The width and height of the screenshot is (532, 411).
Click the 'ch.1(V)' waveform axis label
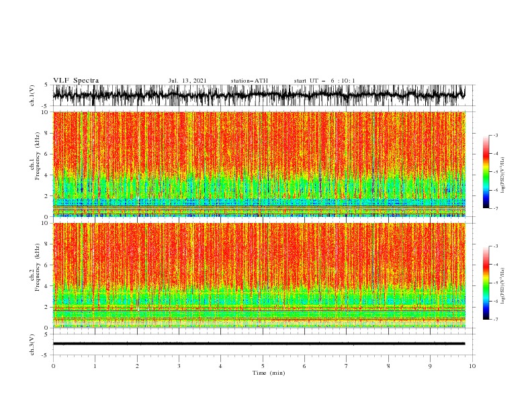click(32, 95)
